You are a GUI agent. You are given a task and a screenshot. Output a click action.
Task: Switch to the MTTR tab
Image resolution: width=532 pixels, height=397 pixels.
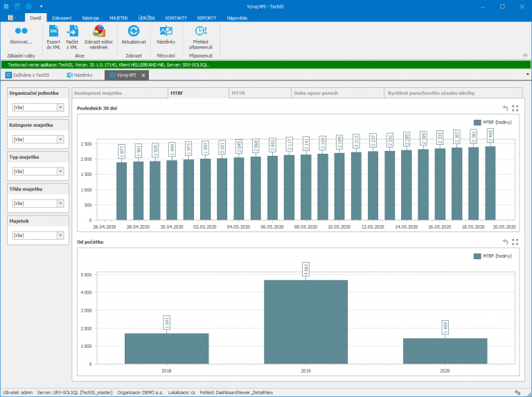click(x=238, y=92)
